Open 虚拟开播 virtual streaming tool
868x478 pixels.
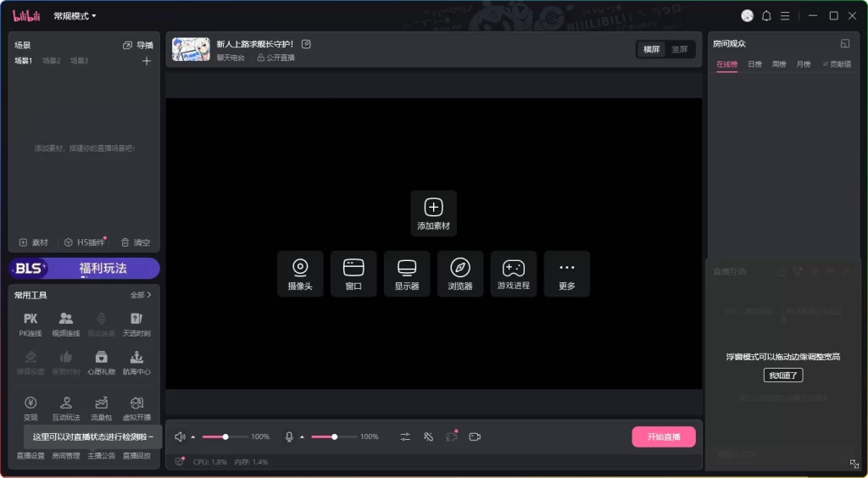[x=136, y=409]
